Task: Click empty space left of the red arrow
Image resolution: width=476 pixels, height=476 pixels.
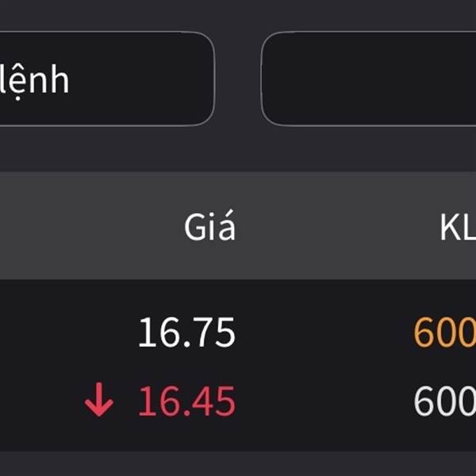Action: [x=40, y=403]
